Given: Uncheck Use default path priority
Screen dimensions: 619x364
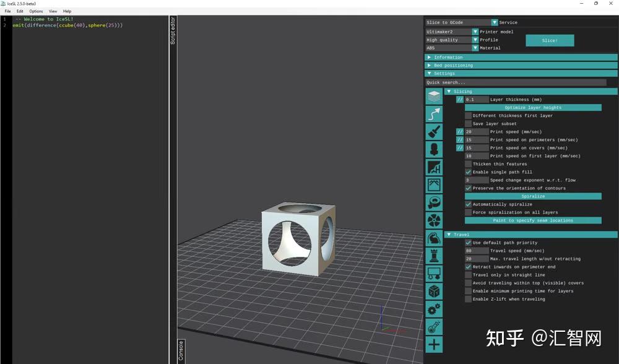Looking at the screenshot, I should [x=469, y=243].
